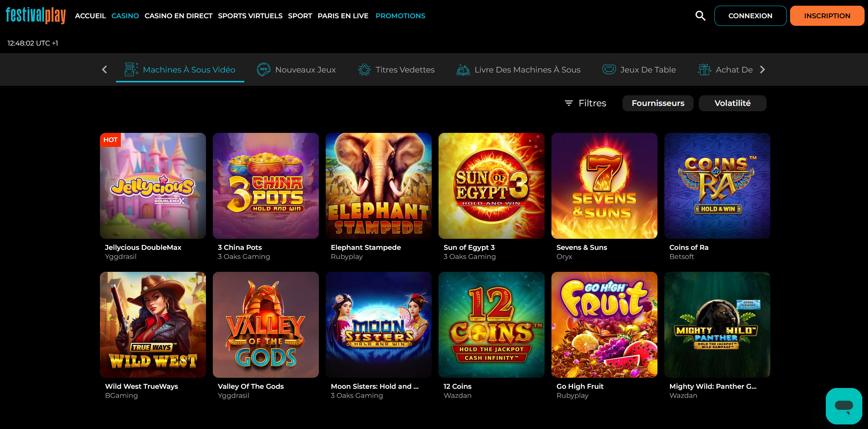Click the 12 Coins title text
Screen dimensions: 868x429
(x=457, y=386)
